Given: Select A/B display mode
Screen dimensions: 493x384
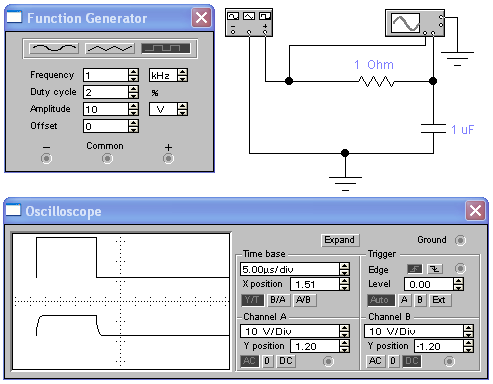Looking at the screenshot, I should (304, 300).
